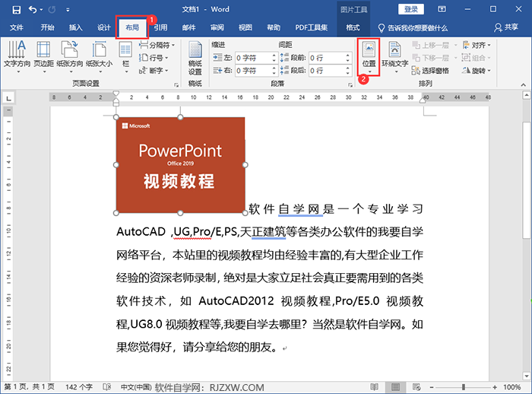This screenshot has height=394, width=532.
Task: Click the 告诉我你想要做什么 search box
Action: [x=413, y=28]
